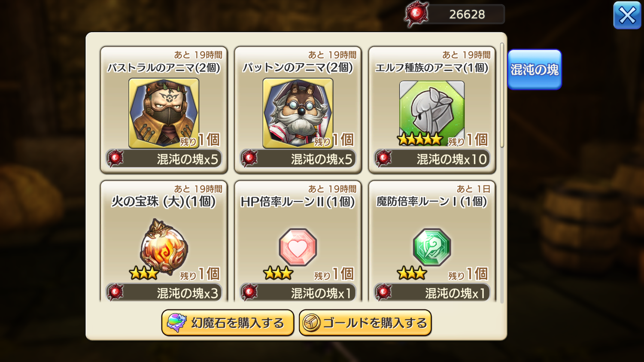Switch to the 混沌の塊 tab
Viewport: 644px width, 362px height.
click(535, 70)
